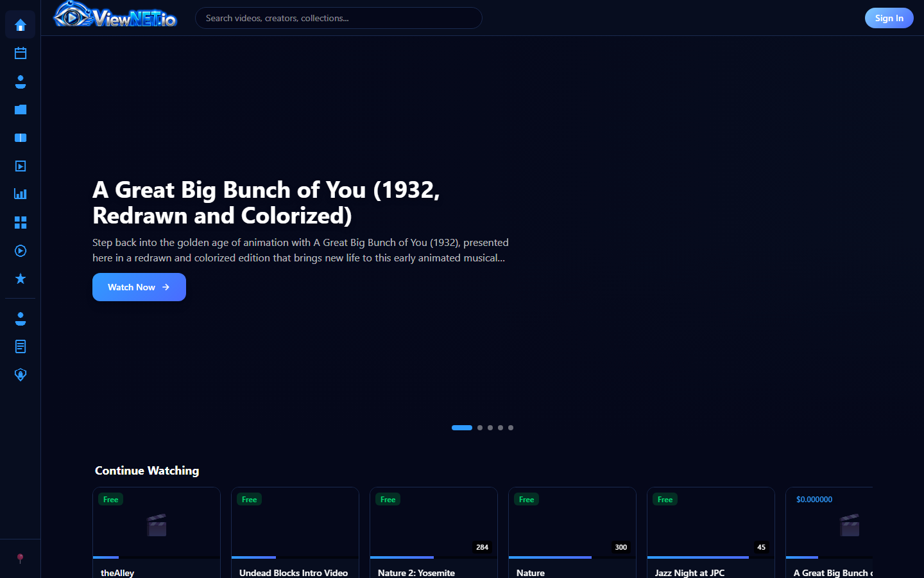Screen dimensions: 924x578
Task: Switch to the fifth carousel slide dot
Action: click(511, 428)
